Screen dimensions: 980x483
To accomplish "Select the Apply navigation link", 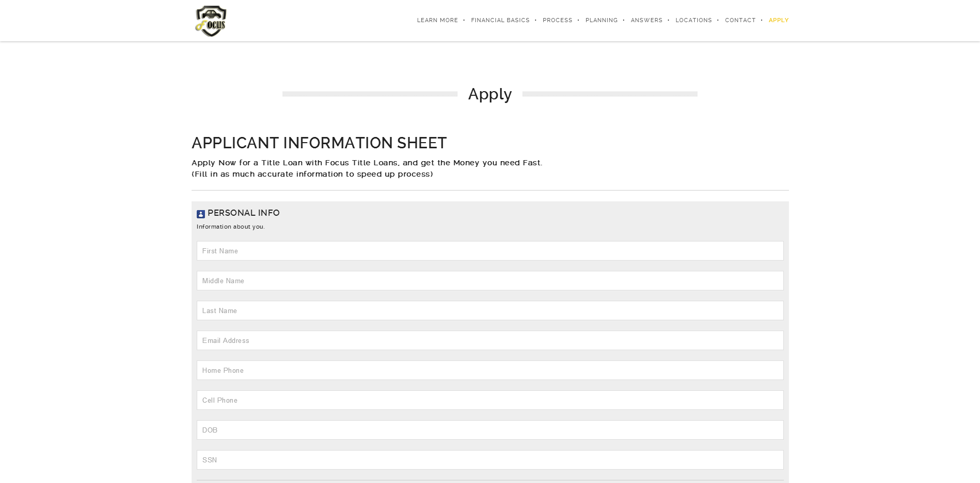I will (778, 21).
